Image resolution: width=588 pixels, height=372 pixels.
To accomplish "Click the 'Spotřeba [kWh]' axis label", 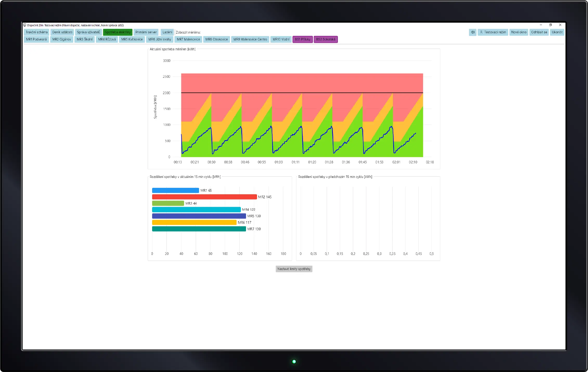I will point(155,107).
